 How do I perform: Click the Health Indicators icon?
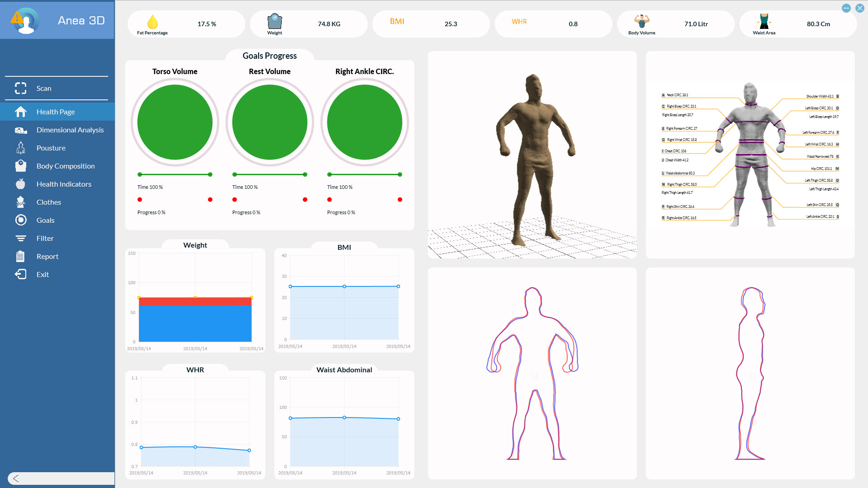[20, 184]
